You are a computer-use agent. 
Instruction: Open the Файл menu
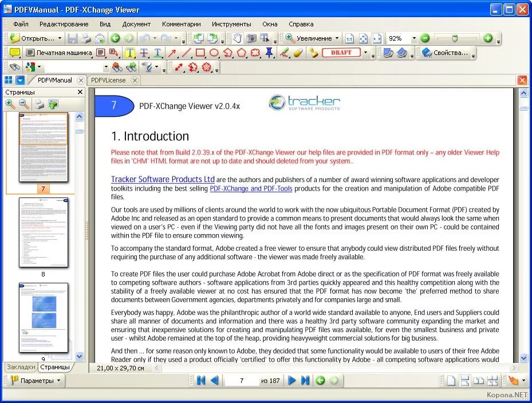(x=21, y=24)
